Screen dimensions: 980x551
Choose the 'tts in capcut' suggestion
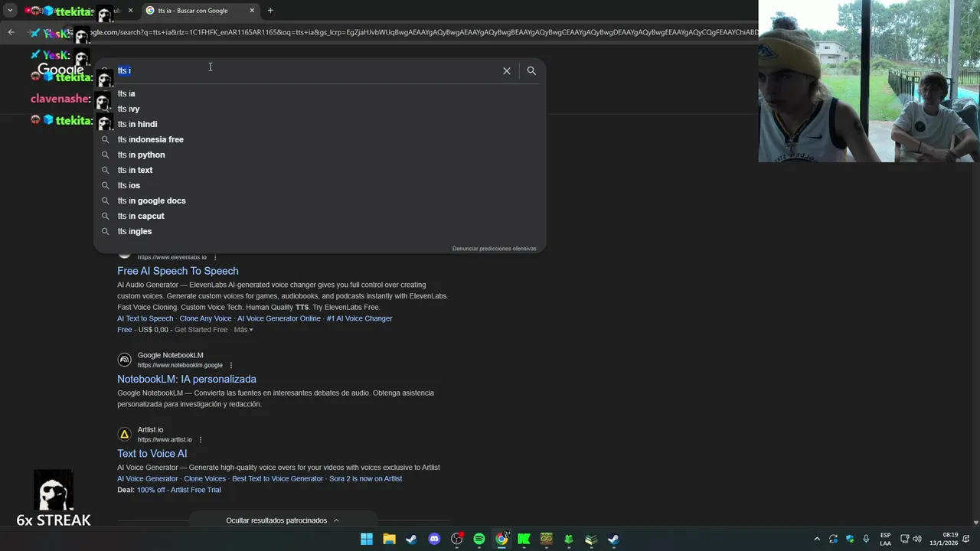[319, 216]
